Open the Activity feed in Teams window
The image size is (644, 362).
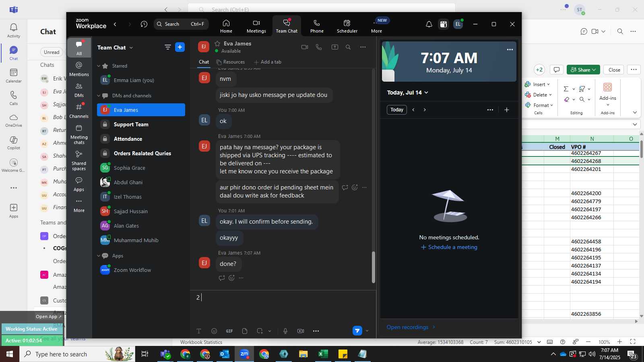pos(14,30)
